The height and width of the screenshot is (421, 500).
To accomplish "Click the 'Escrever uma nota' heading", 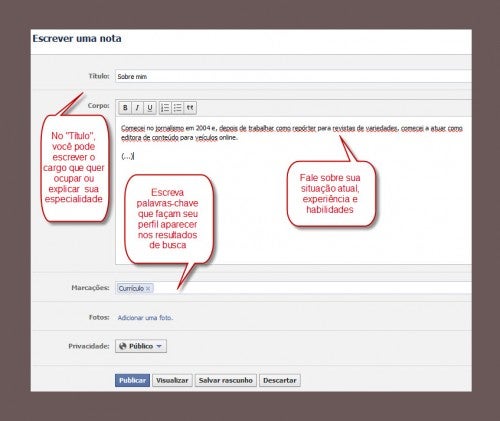I will [x=77, y=39].
